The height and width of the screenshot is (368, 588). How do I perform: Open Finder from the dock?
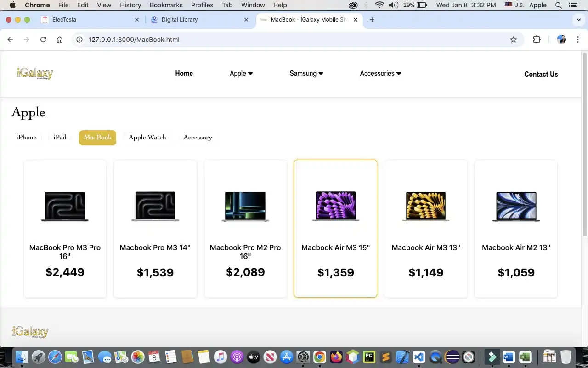(22, 357)
